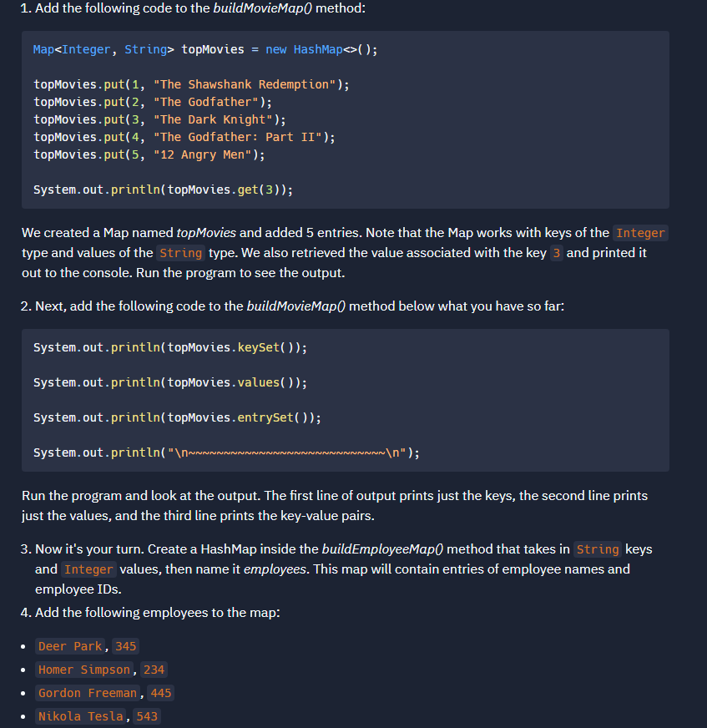Select the Nikola Tesla code label
Viewport: 707px width, 728px height.
[80, 715]
